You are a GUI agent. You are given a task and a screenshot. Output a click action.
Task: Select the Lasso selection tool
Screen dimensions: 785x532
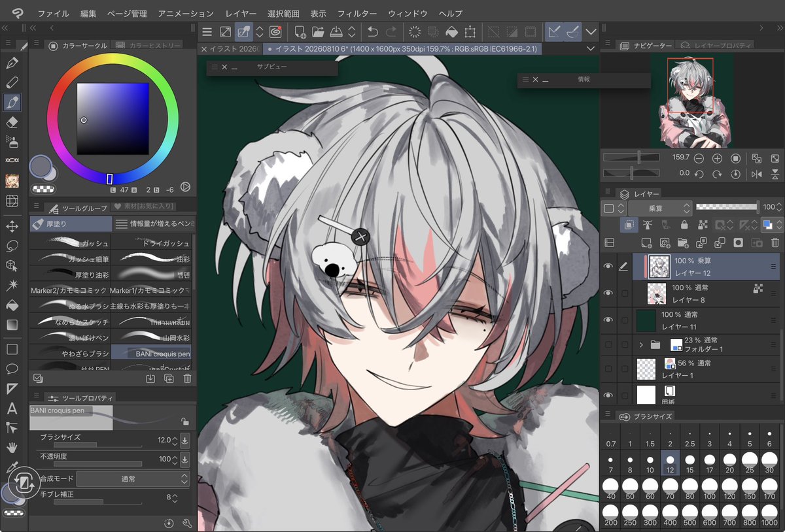[12, 246]
